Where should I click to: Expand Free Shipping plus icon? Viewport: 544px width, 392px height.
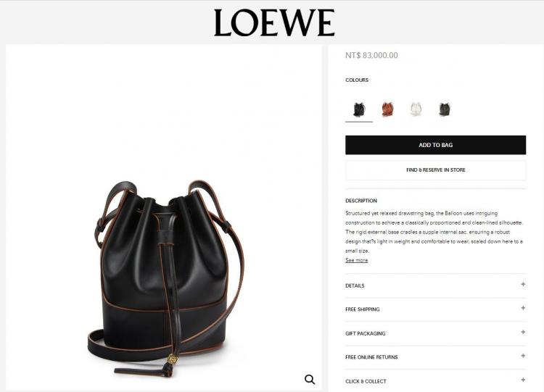click(x=523, y=308)
